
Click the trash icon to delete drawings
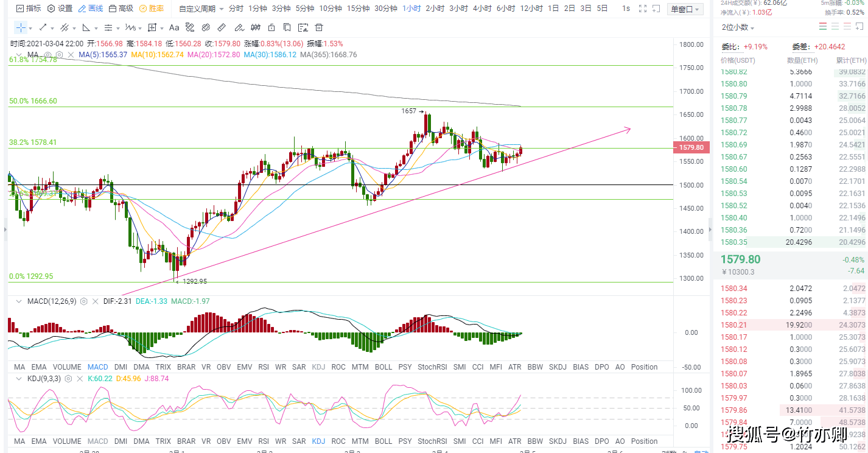[x=318, y=27]
